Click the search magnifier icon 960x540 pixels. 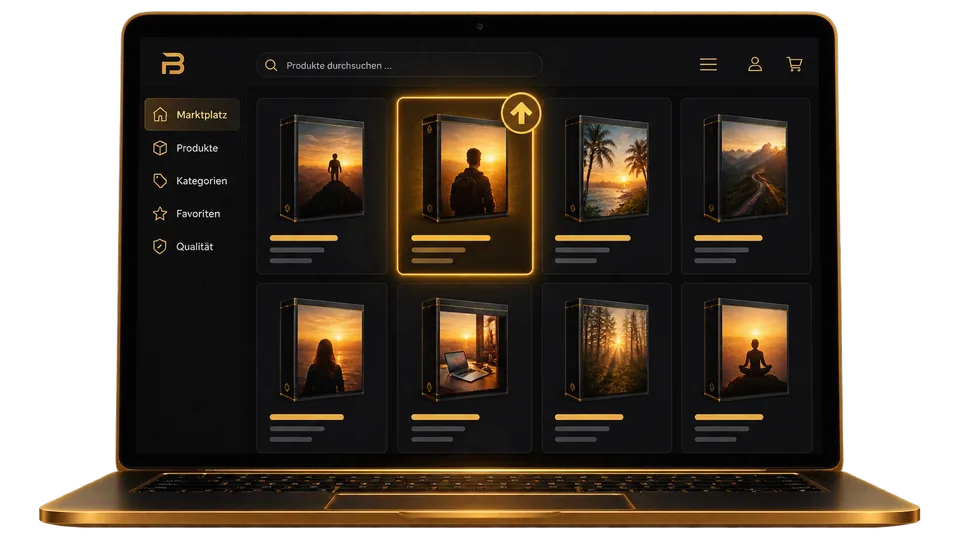(271, 66)
